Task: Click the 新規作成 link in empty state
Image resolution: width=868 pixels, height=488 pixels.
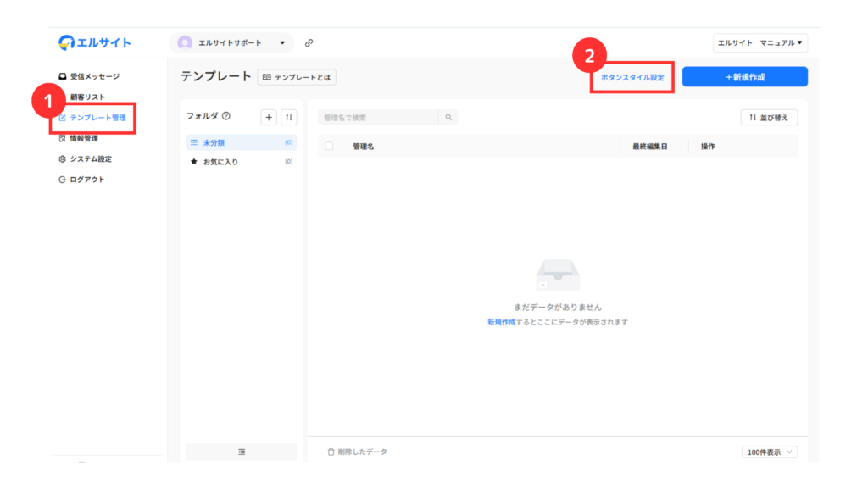Action: click(x=501, y=322)
